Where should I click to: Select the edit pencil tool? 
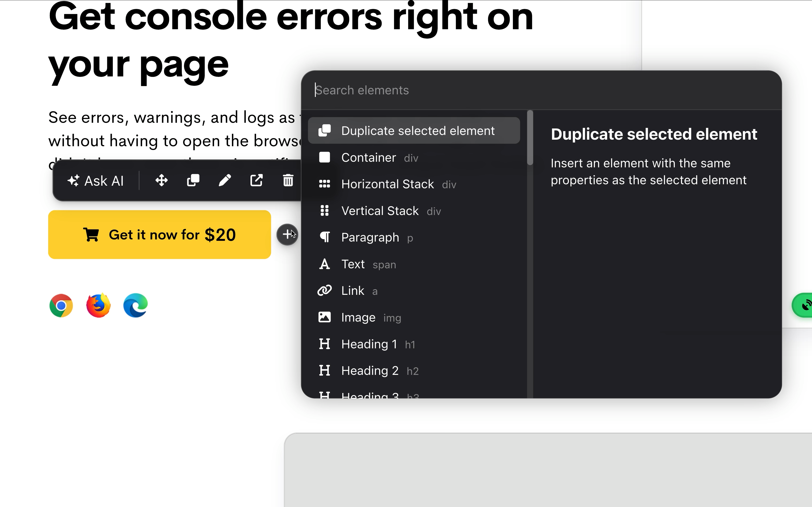pyautogui.click(x=225, y=181)
